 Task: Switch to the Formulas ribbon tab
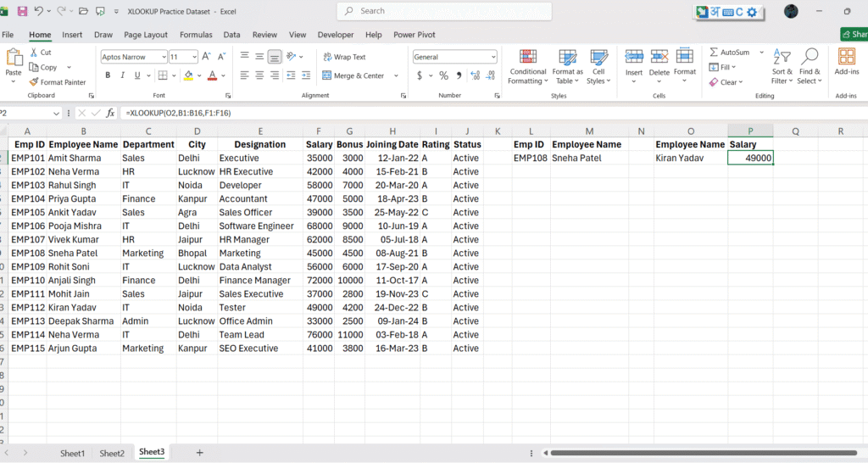click(196, 34)
